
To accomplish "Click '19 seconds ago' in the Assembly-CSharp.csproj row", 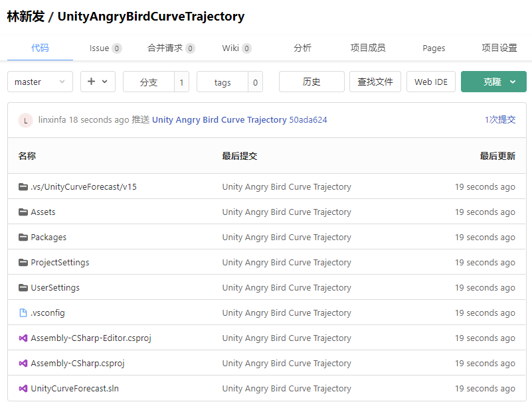I will coord(485,364).
